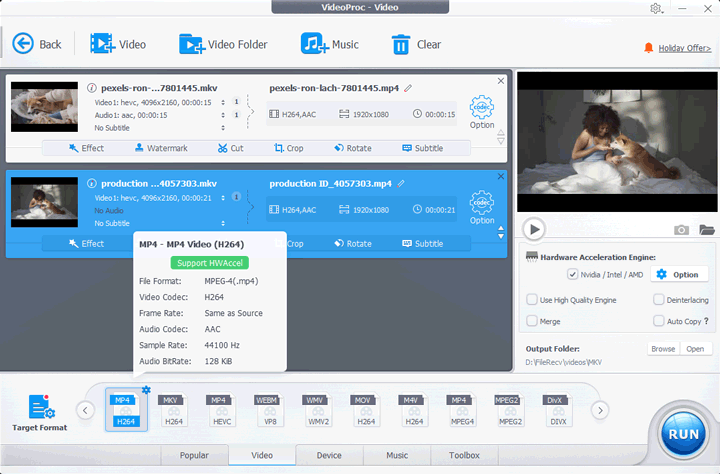Viewport: 720px width, 474px height.
Task: Select the MPEG2 format preset
Action: (x=511, y=410)
